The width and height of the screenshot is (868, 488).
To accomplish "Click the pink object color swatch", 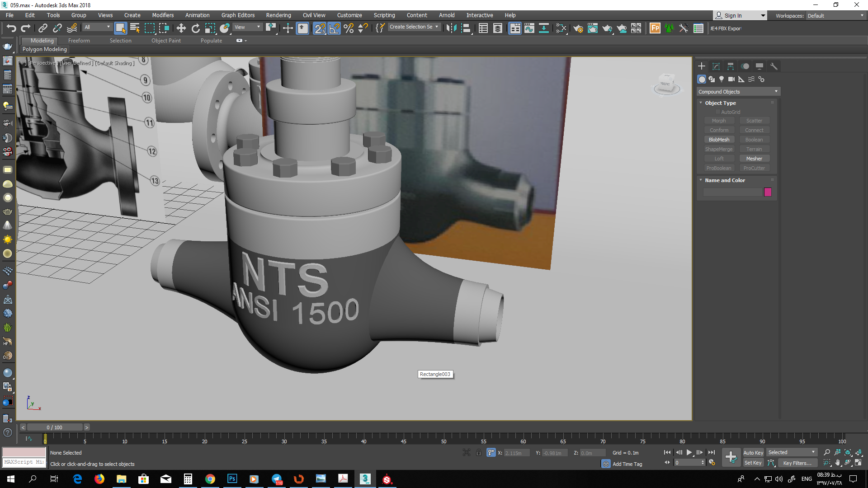I will point(768,192).
